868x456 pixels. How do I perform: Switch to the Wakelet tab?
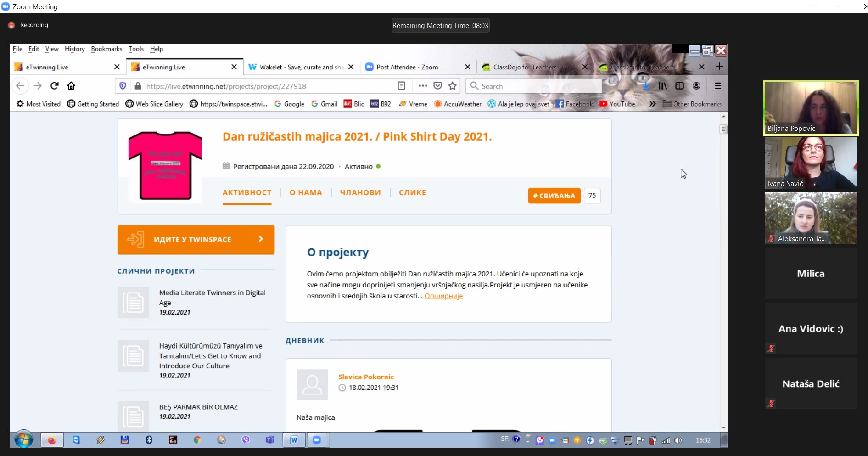coord(301,67)
